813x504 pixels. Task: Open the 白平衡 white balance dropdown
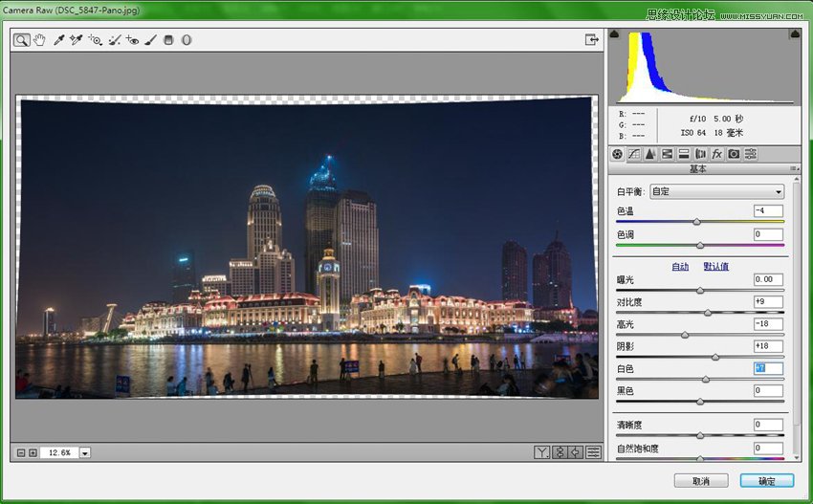(716, 191)
